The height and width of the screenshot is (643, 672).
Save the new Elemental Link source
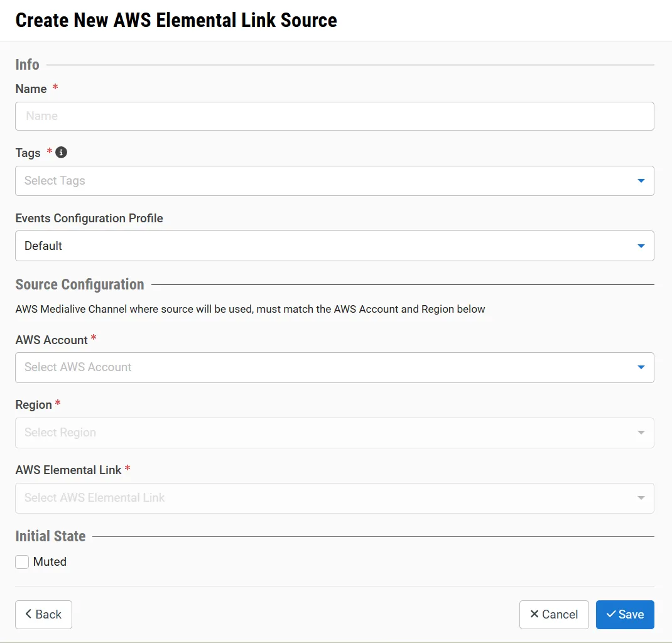[x=625, y=614]
